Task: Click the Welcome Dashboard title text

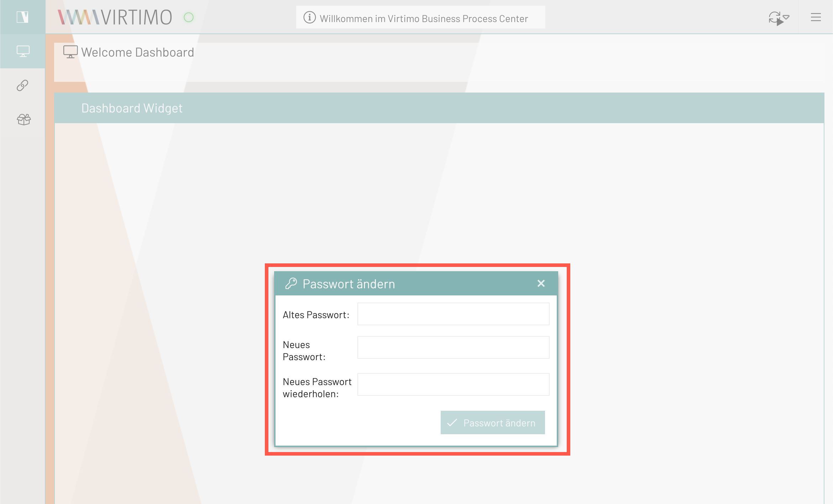Action: point(137,52)
